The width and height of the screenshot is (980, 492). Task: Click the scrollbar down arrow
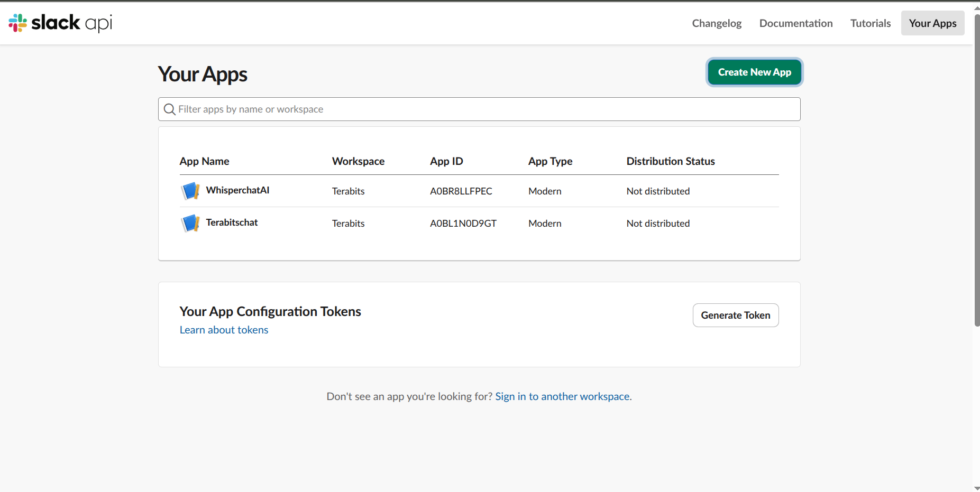pos(977,488)
